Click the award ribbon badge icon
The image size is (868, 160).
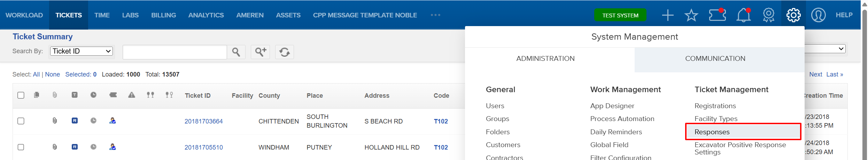[768, 15]
